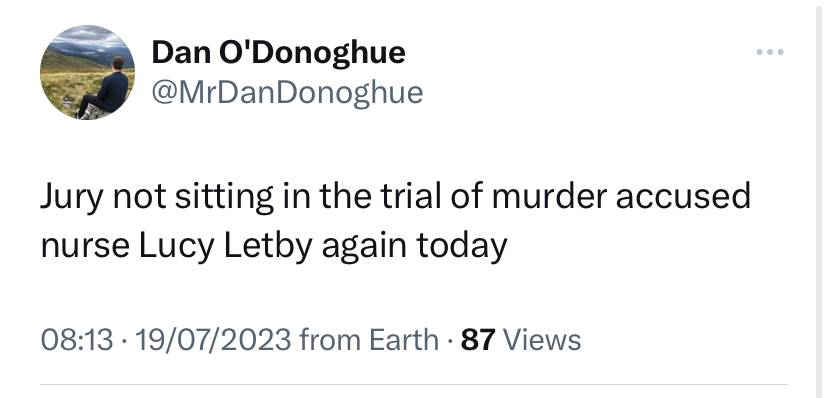
Task: Open the 87 view count number
Action: click(x=478, y=339)
